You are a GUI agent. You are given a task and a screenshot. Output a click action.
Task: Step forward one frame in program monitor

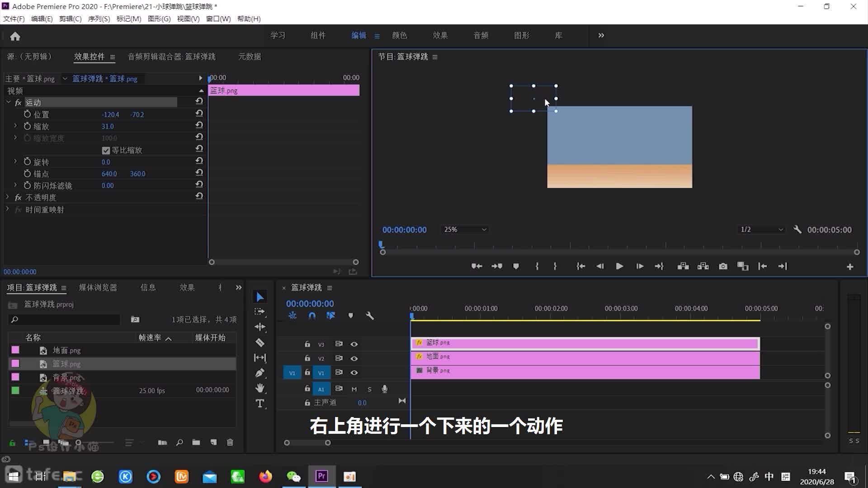point(640,266)
